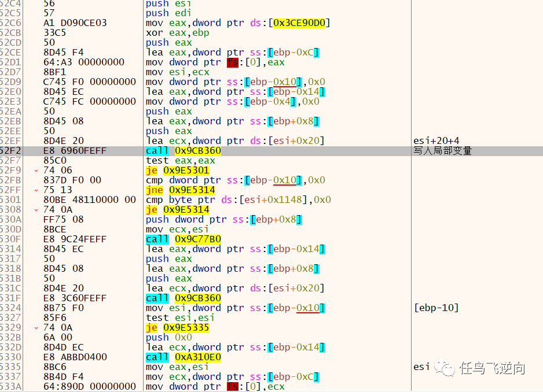Select opcode bytes E8 9C24FEFF
This screenshot has height=392, width=543.
click(x=75, y=239)
